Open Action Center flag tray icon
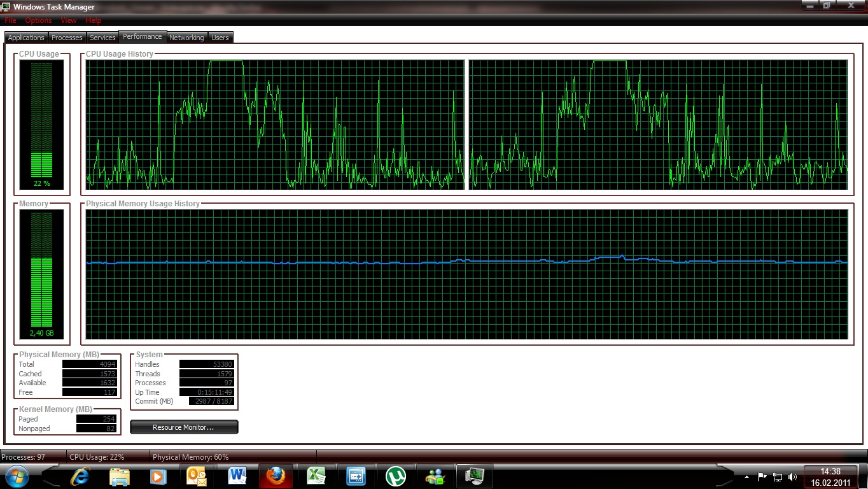The image size is (868, 489). click(x=762, y=476)
